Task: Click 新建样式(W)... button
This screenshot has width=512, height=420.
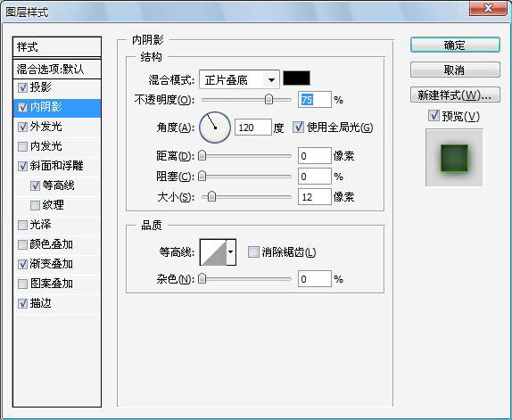Action: tap(455, 95)
